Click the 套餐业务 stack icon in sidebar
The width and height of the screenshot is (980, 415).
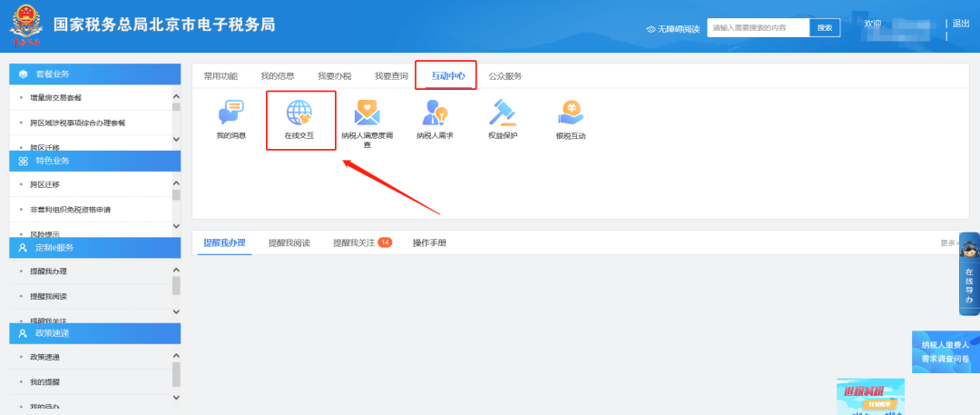[x=23, y=74]
